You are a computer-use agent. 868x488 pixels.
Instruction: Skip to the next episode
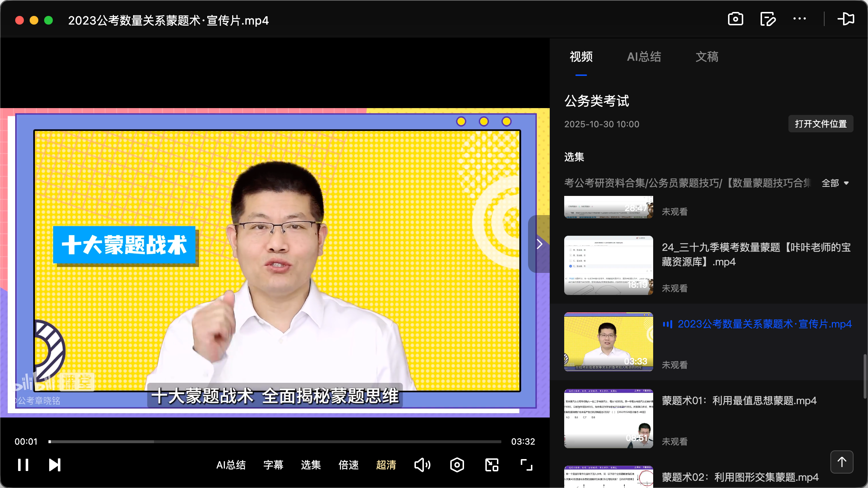[54, 465]
